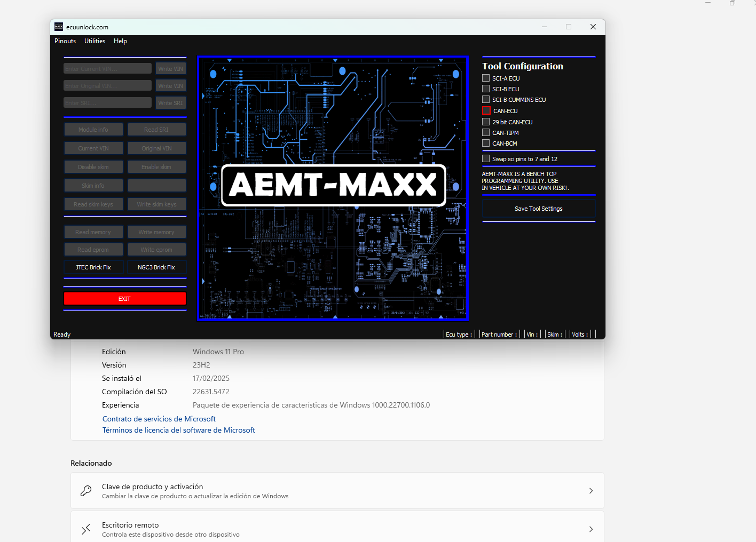Click the Remote Desktop icon
Screen dimensions: 756x542
[86, 529]
